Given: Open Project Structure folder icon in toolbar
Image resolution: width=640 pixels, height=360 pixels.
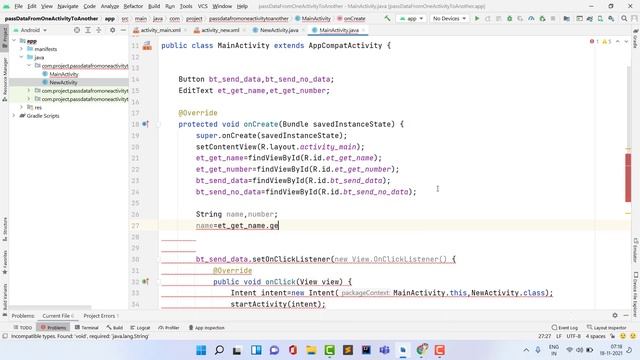Looking at the screenshot, I should [x=567, y=18].
